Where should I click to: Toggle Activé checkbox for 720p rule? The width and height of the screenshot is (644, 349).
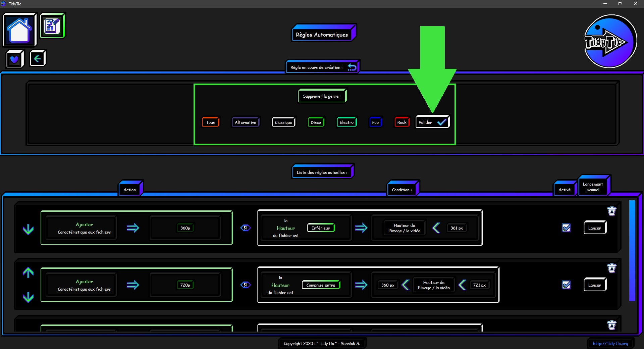(566, 285)
